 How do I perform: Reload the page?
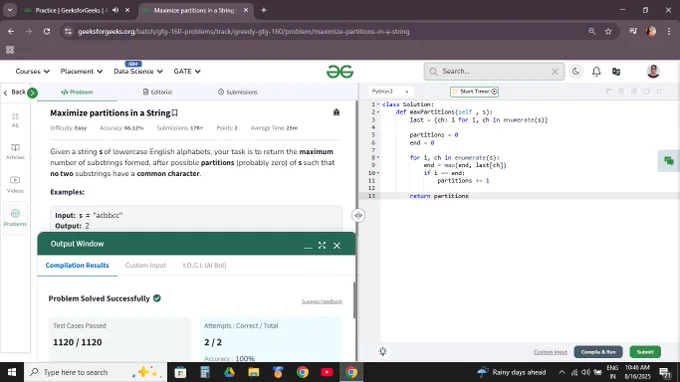click(x=47, y=31)
